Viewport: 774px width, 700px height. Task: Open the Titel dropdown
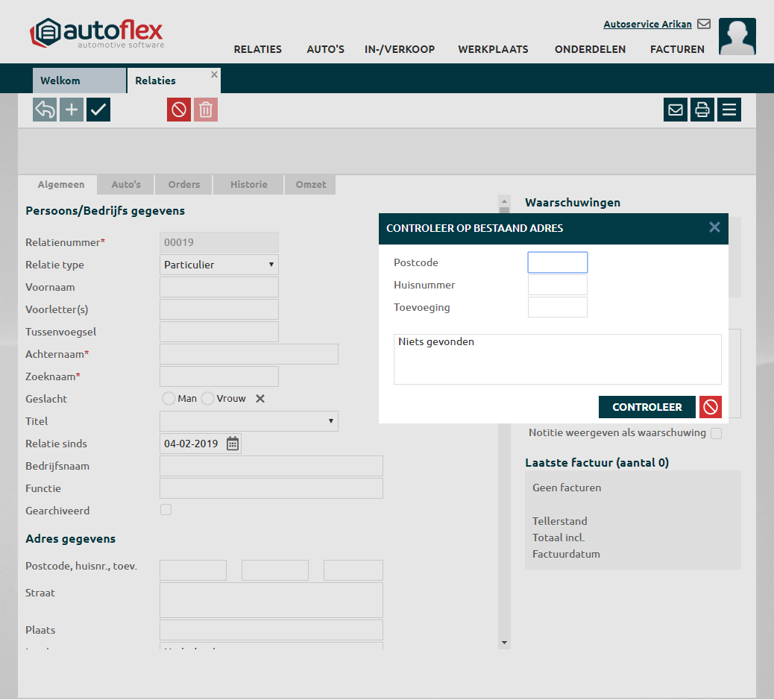point(249,421)
